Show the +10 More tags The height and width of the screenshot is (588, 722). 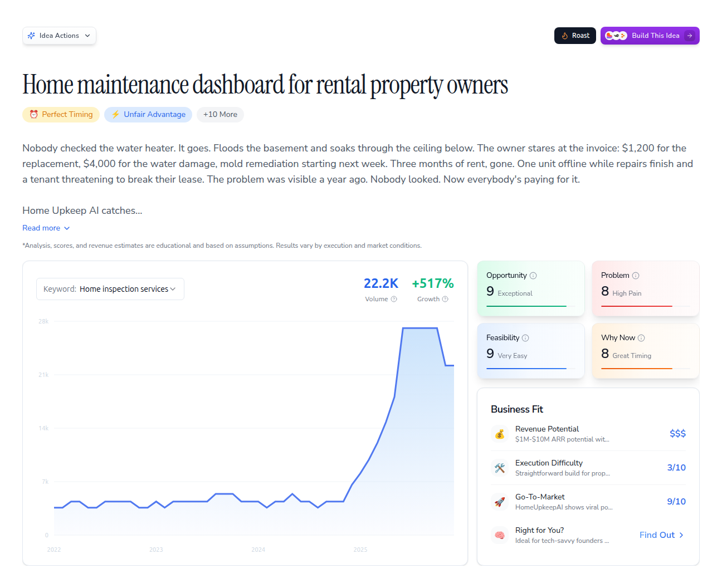(220, 115)
